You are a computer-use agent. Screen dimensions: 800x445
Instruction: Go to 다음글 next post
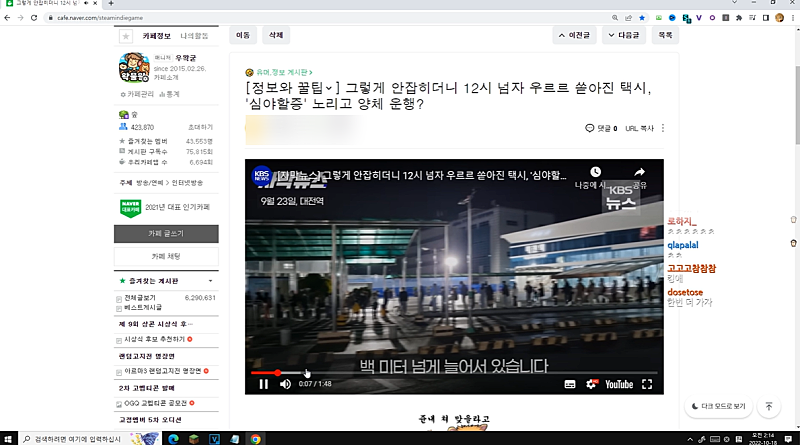(x=624, y=35)
